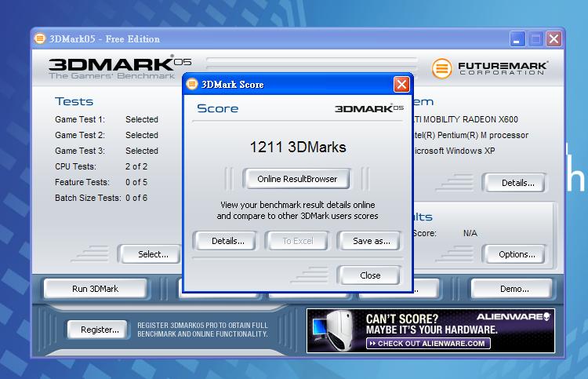
Task: Close the 3DMark Score dialog with X
Action: tap(401, 84)
